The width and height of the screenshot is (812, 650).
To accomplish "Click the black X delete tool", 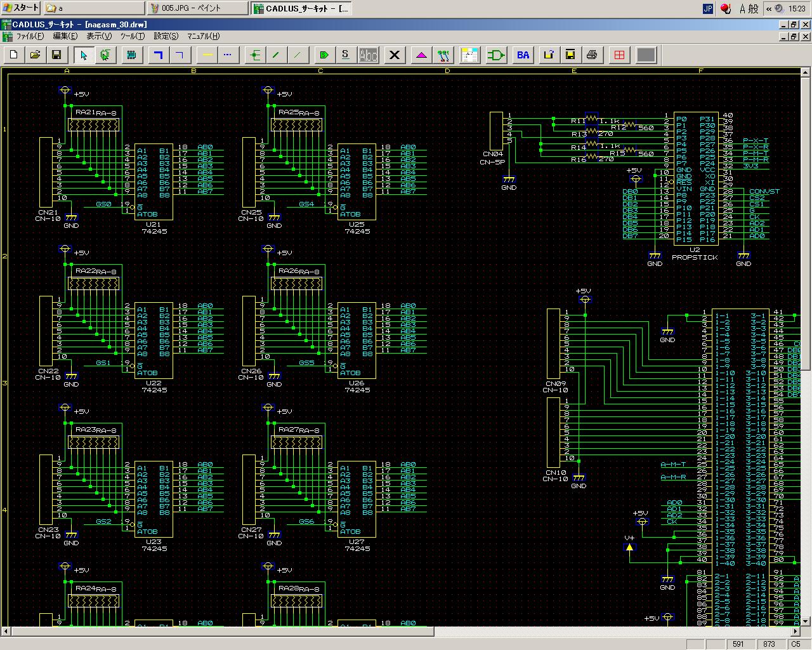I will (x=395, y=55).
